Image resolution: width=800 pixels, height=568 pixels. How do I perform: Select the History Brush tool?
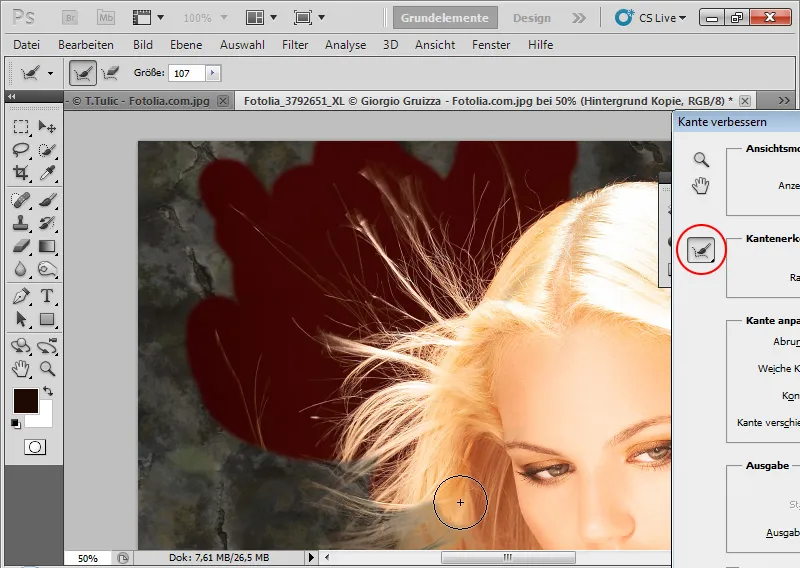point(47,223)
